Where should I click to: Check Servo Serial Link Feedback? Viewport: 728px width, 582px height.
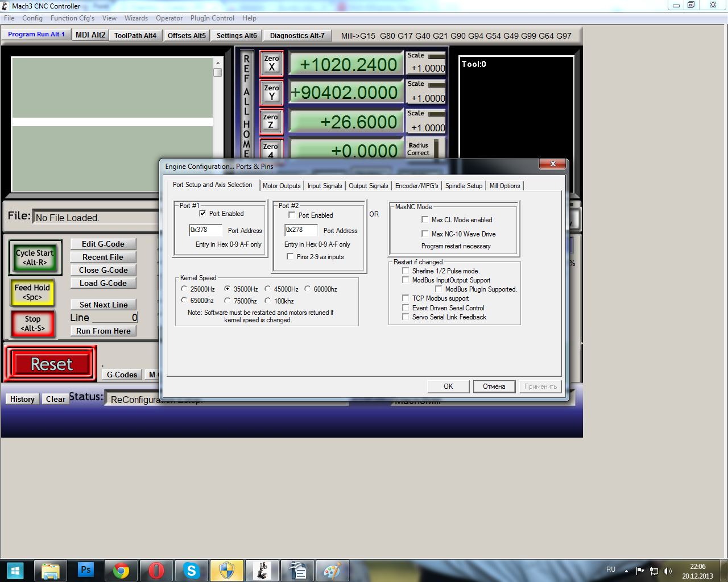pyautogui.click(x=406, y=317)
